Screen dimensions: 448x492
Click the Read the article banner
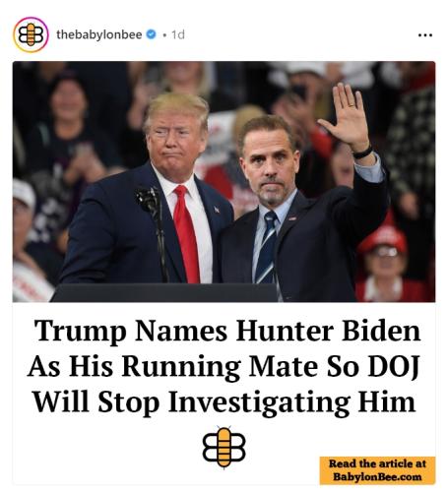point(377,470)
